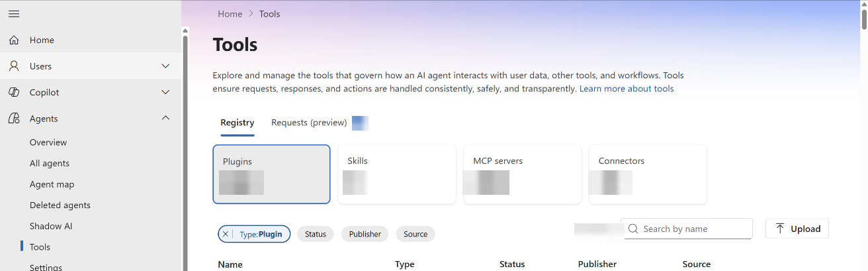Sort by the Status column header
Screen dimensions: 868x271
(x=512, y=264)
